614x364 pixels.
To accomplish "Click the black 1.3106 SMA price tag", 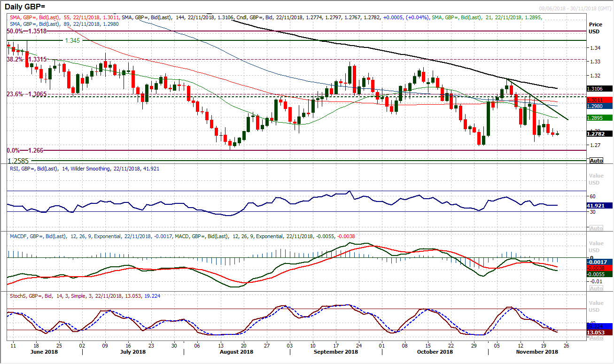I will point(599,88).
